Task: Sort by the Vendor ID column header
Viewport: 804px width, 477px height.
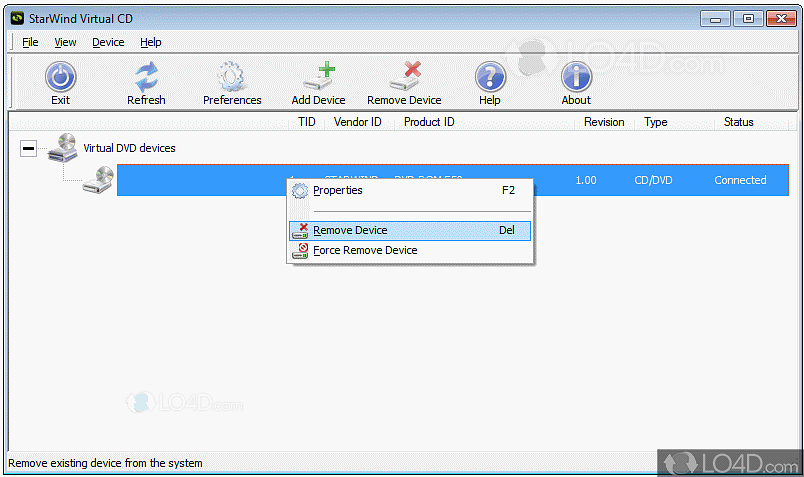Action: (358, 122)
